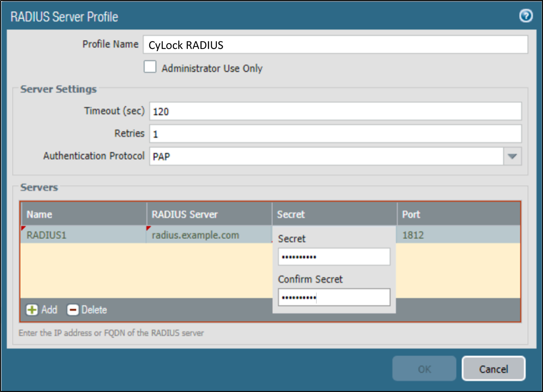Click the Profile Name input field
The width and height of the screenshot is (543, 392).
[335, 44]
